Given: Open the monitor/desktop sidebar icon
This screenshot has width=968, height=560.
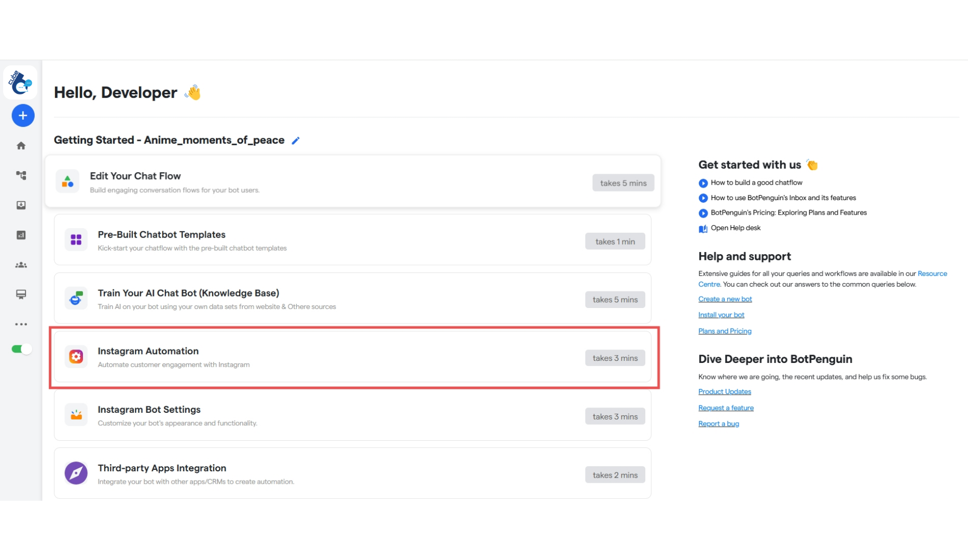Looking at the screenshot, I should click(x=21, y=295).
